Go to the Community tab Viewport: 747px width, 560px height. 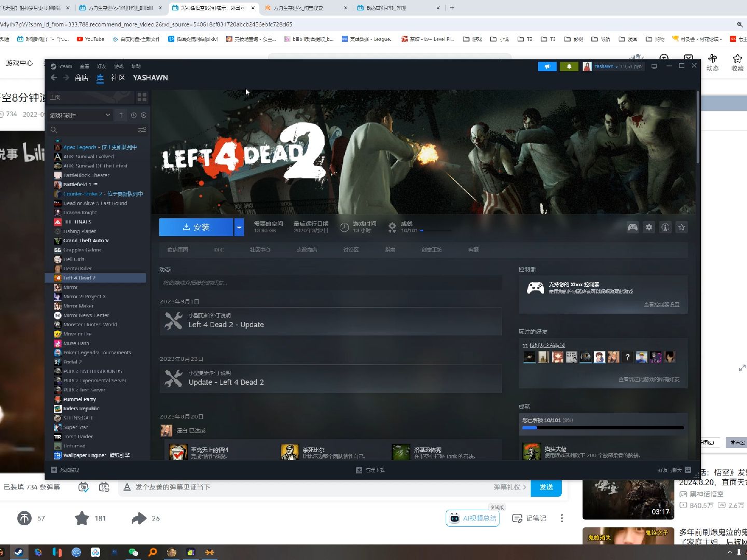pyautogui.click(x=118, y=78)
